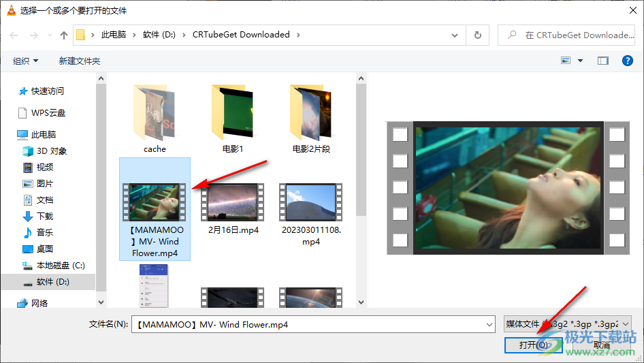Image resolution: width=644 pixels, height=363 pixels.
Task: Open 视频 folder in the sidebar
Action: click(38, 168)
